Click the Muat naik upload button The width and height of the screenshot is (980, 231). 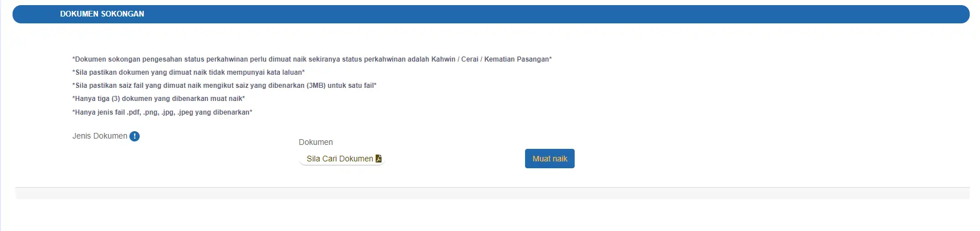click(x=550, y=159)
